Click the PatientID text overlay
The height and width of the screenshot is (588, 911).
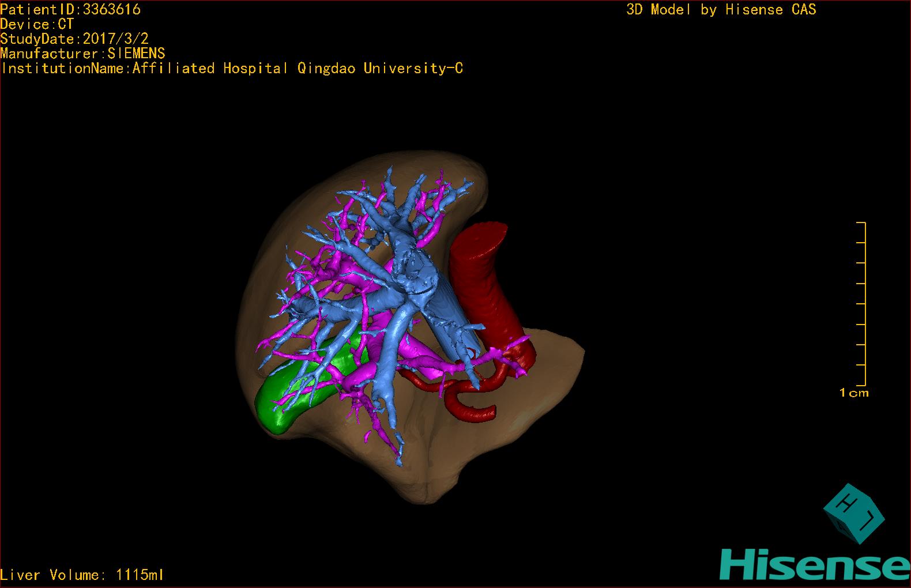coord(70,9)
